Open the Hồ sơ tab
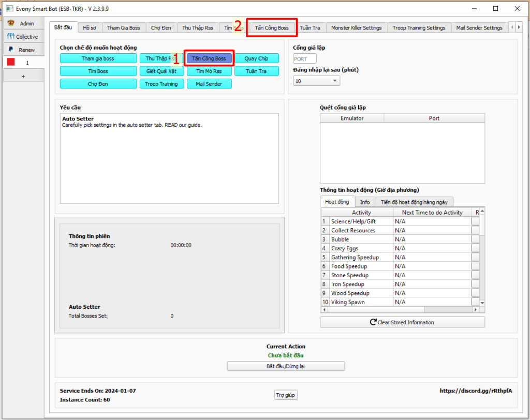The width and height of the screenshot is (530, 420). (x=90, y=28)
